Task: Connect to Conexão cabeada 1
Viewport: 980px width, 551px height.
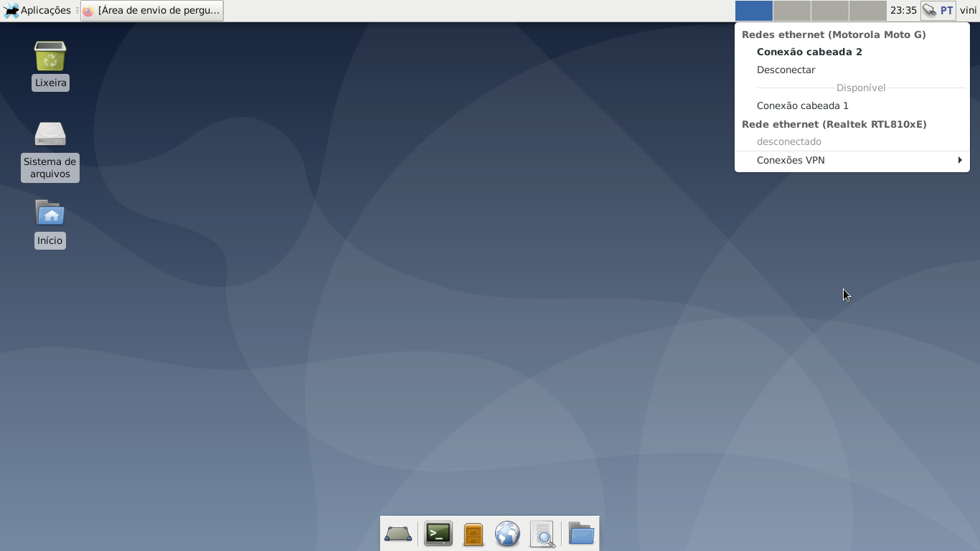Action: point(802,105)
